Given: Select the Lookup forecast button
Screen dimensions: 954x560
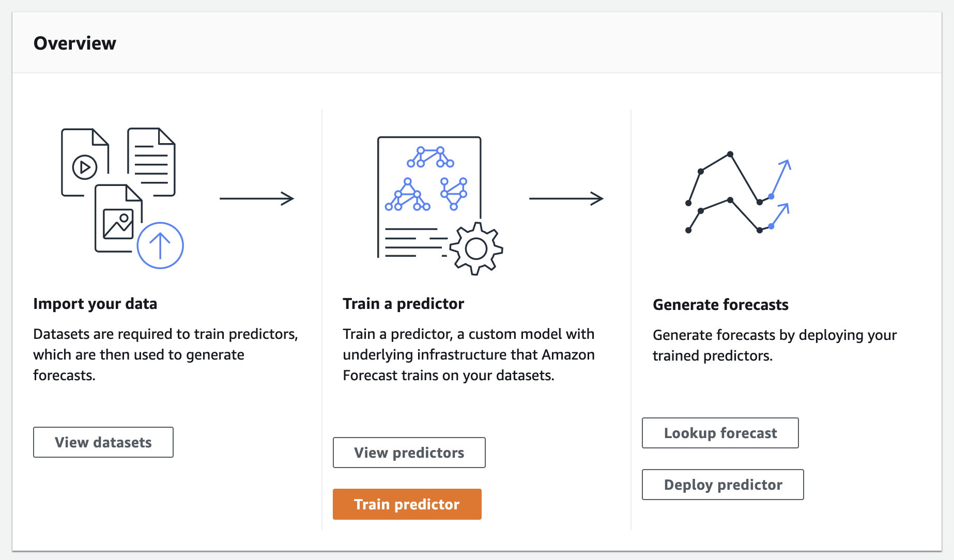Looking at the screenshot, I should click(720, 433).
